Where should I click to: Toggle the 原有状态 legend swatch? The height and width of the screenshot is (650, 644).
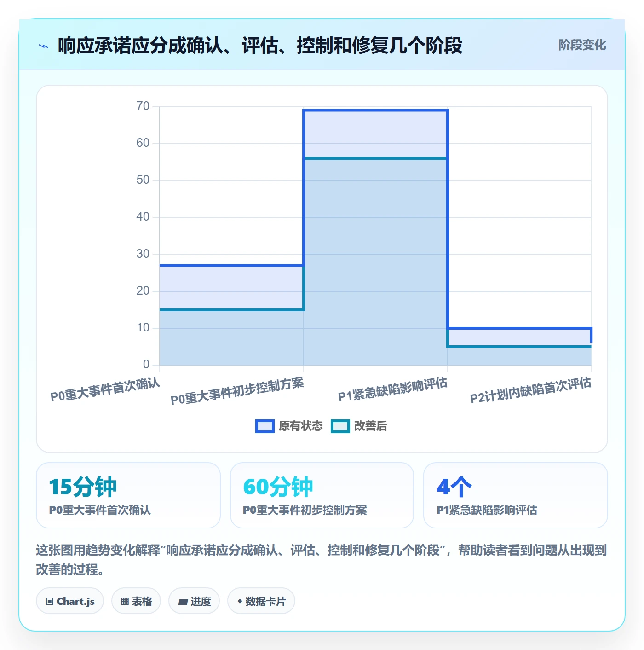click(265, 426)
